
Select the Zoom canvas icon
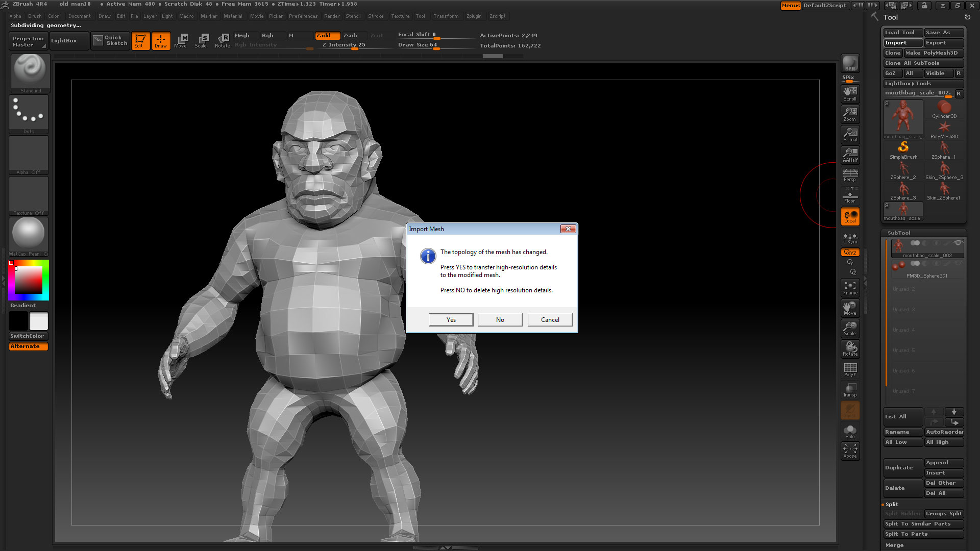pyautogui.click(x=850, y=113)
